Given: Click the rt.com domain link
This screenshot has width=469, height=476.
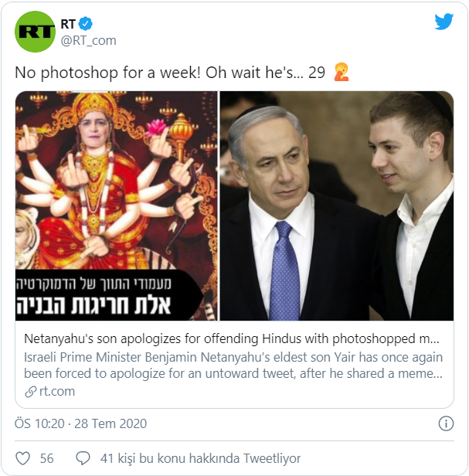Looking at the screenshot, I should click(x=57, y=391).
